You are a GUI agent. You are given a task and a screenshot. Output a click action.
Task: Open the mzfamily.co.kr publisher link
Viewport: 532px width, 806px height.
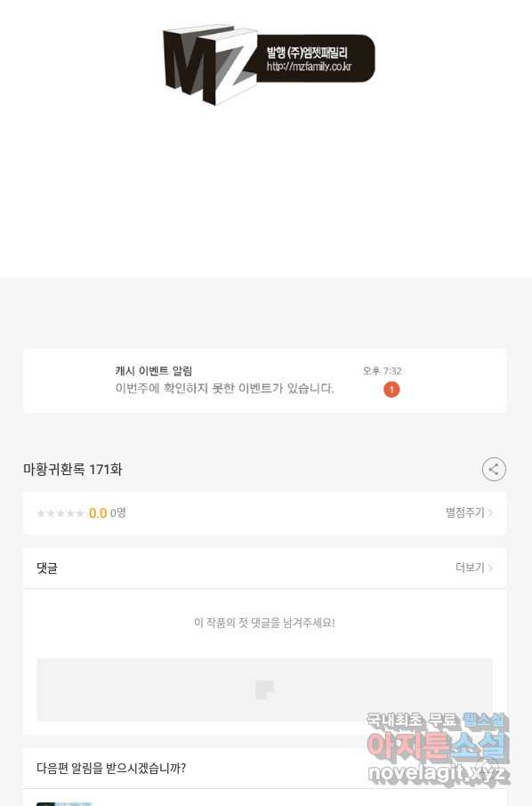[309, 67]
